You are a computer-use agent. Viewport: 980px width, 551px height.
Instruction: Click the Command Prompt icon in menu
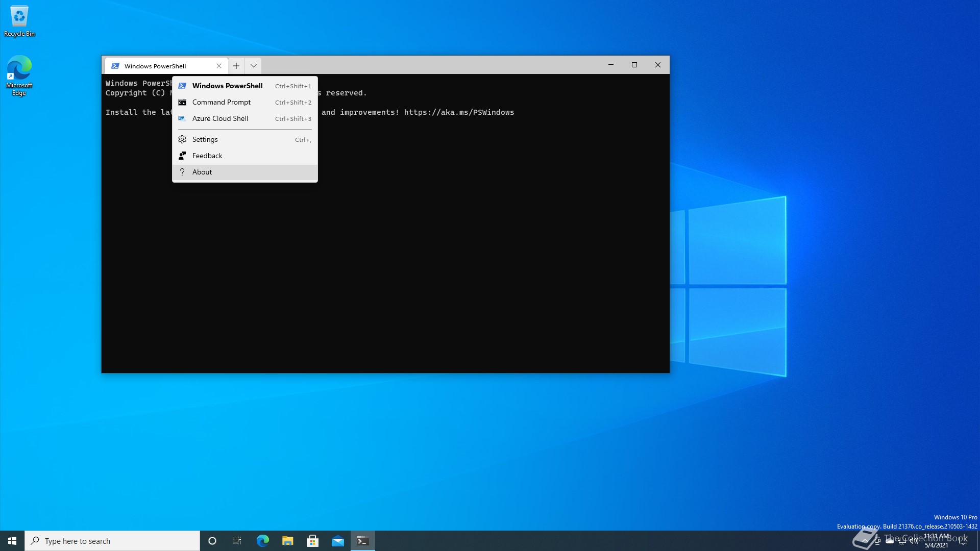click(182, 102)
